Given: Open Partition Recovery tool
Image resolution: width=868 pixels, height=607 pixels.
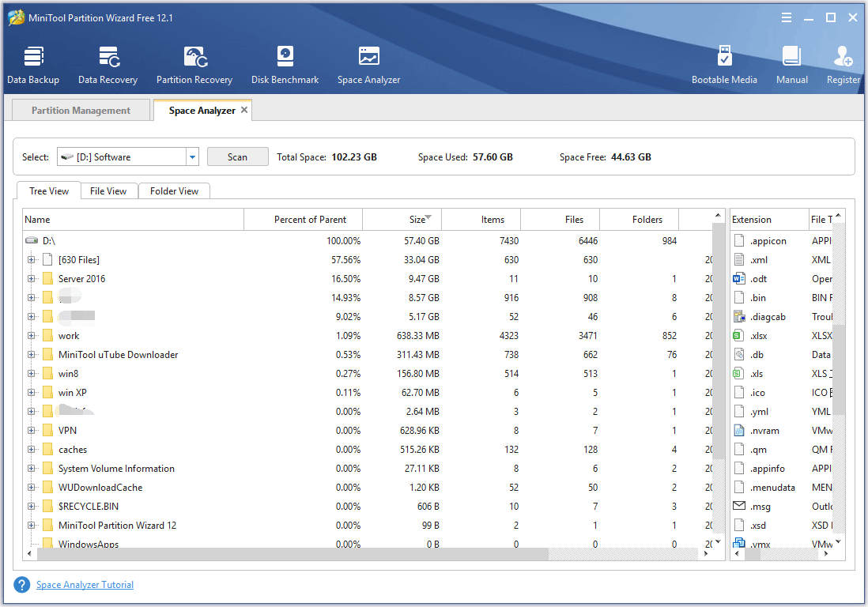Looking at the screenshot, I should 194,65.
